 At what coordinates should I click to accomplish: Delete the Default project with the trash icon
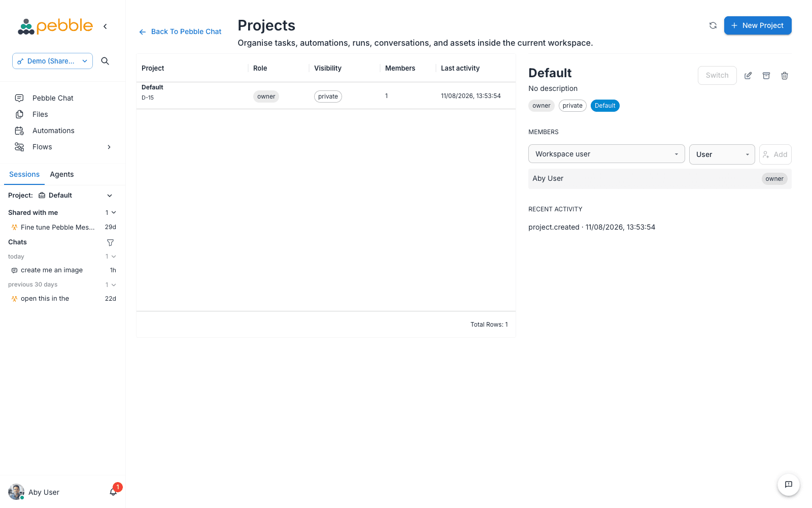[x=785, y=76]
